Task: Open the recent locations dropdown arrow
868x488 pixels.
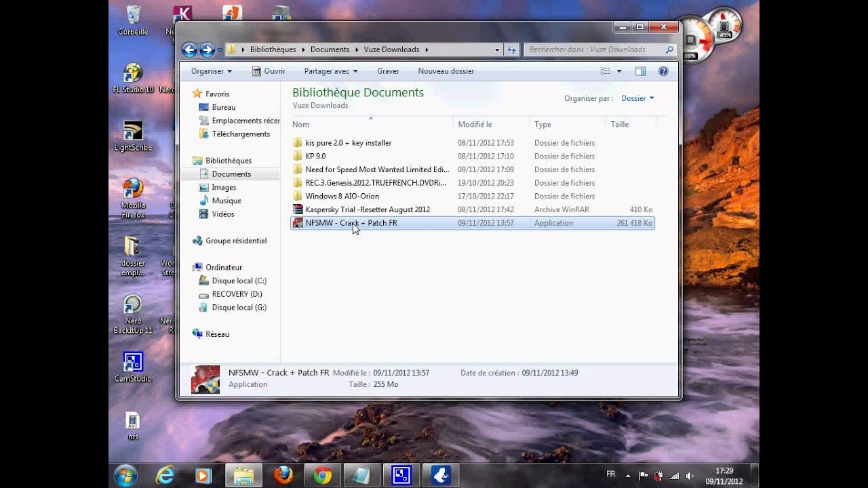Action: (220, 50)
